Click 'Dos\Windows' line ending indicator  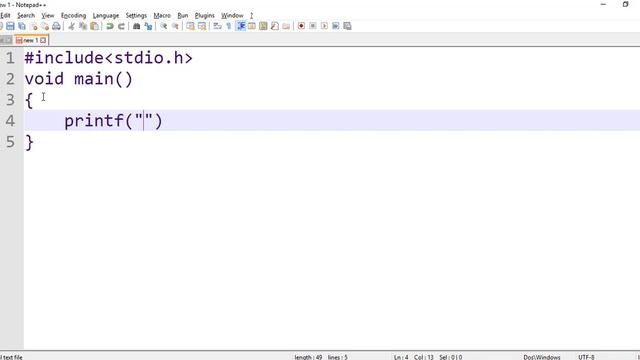point(542,357)
